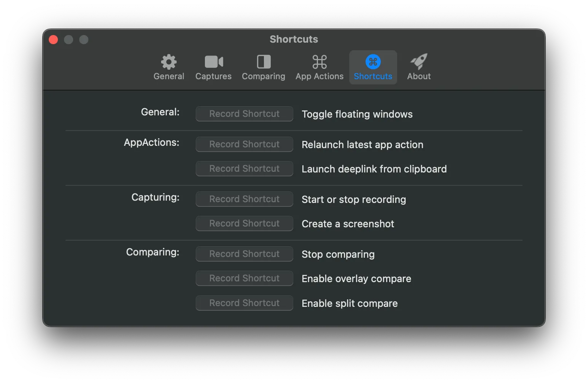
Task: Click the Comparing tab label
Action: (x=264, y=77)
